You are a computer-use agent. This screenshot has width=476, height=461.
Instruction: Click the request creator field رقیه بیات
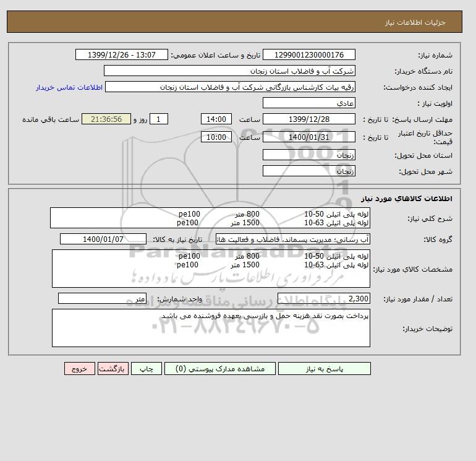pyautogui.click(x=230, y=87)
